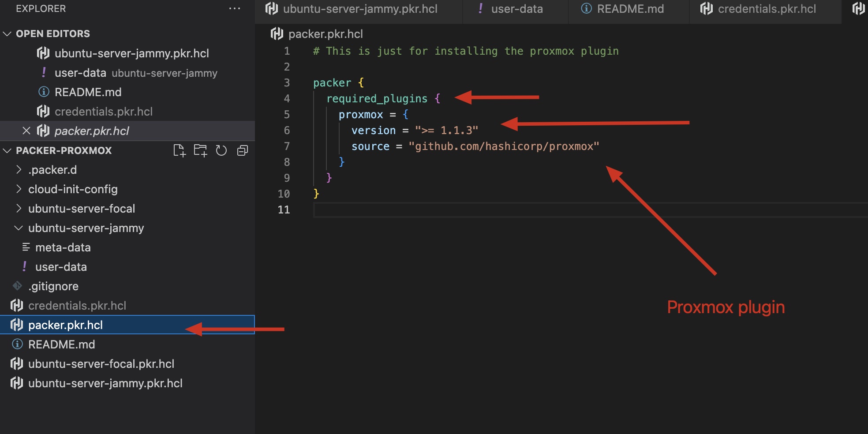Image resolution: width=868 pixels, height=434 pixels.
Task: Expand the ubuntu-server-focal folder
Action: [19, 209]
